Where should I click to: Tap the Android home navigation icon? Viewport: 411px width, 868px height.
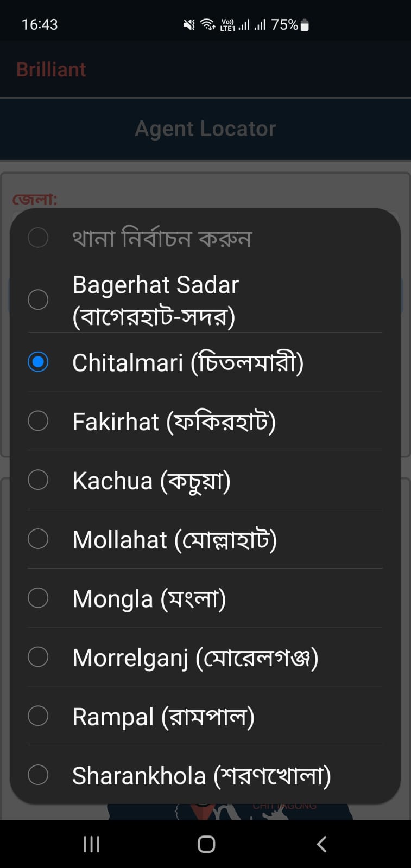point(206,844)
